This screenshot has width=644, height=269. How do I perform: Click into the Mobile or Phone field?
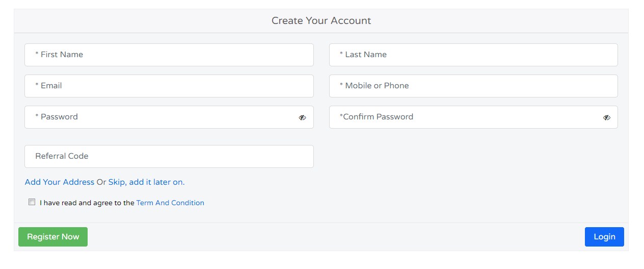(473, 86)
